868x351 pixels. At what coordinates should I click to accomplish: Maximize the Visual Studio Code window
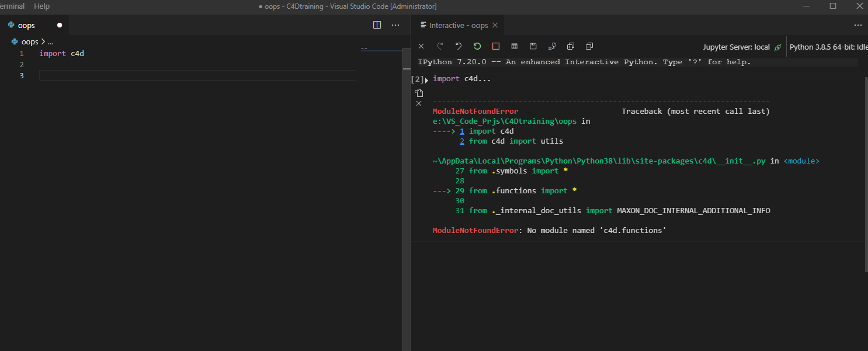click(833, 6)
